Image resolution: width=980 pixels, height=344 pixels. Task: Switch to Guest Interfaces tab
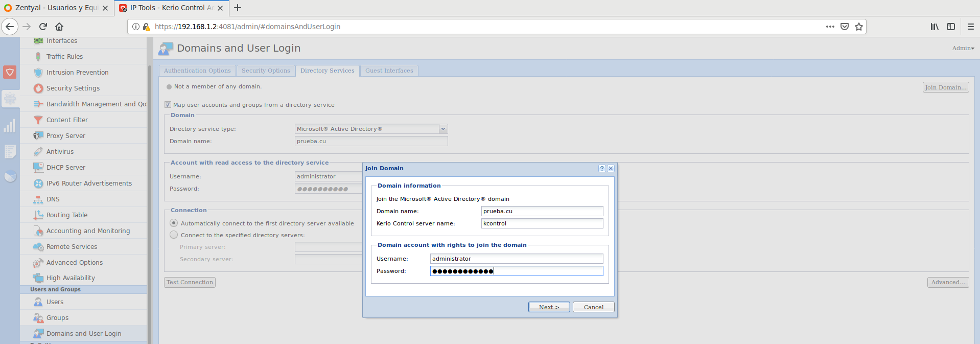(x=389, y=71)
